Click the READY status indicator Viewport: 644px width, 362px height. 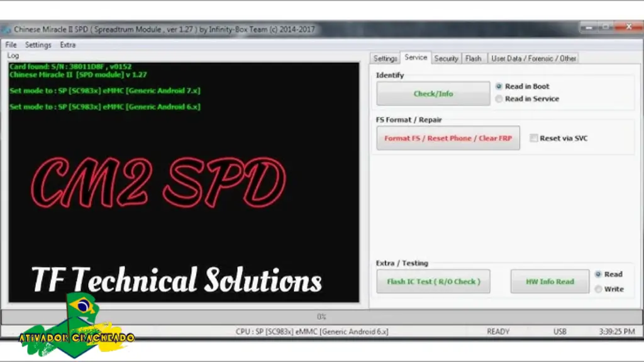click(498, 331)
